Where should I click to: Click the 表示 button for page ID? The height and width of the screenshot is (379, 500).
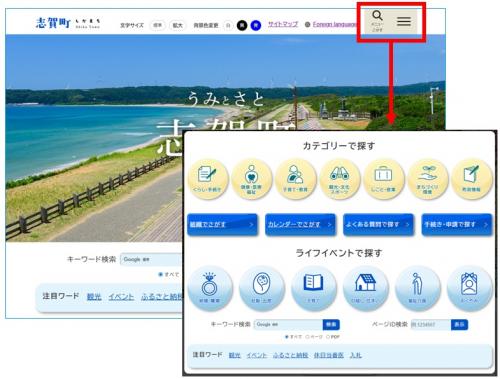click(459, 324)
